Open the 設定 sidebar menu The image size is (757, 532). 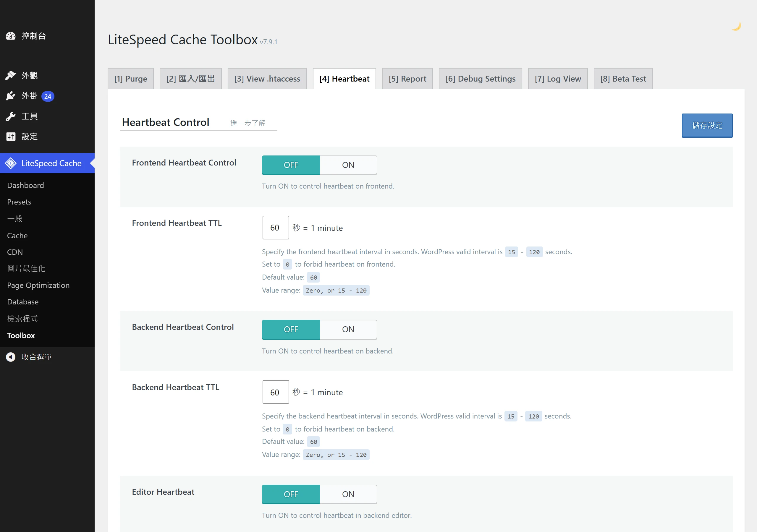point(30,137)
